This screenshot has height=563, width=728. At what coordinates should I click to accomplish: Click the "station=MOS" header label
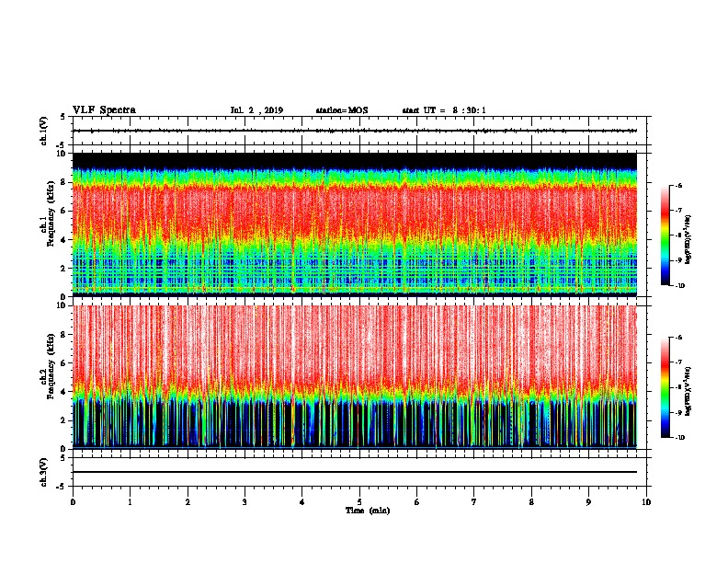tap(342, 110)
